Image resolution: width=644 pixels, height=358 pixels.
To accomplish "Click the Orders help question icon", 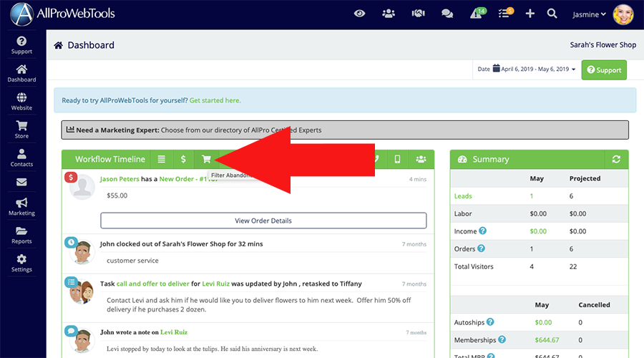I will 481,248.
